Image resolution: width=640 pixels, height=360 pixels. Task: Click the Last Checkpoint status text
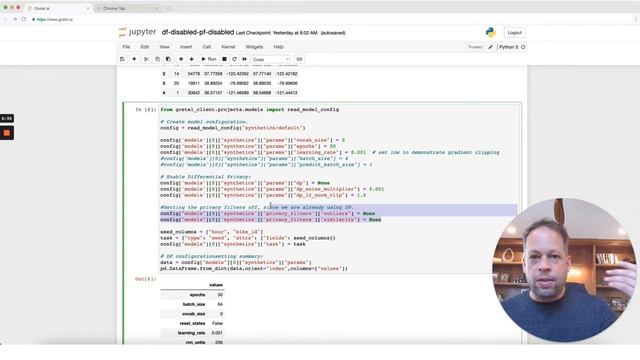276,33
